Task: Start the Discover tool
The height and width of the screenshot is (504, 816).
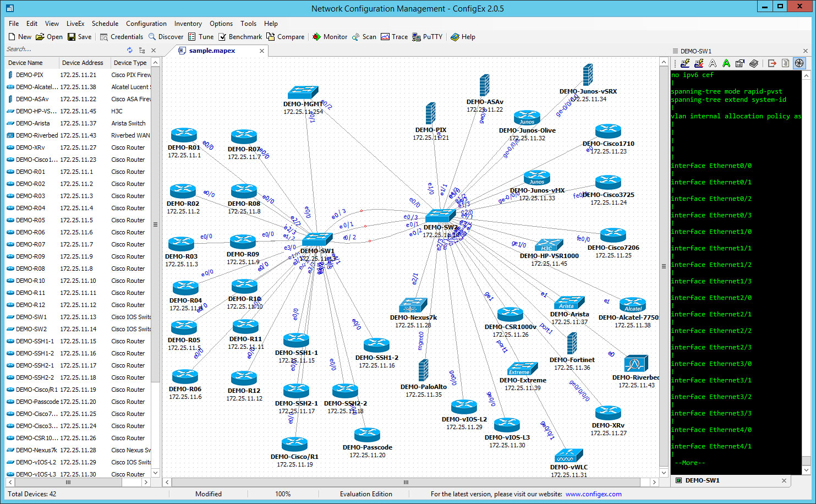Action: click(166, 37)
